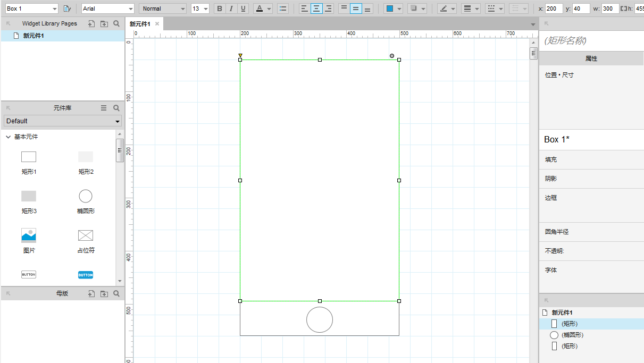Select 新元件1 page in Widget Library Pages

coord(34,36)
